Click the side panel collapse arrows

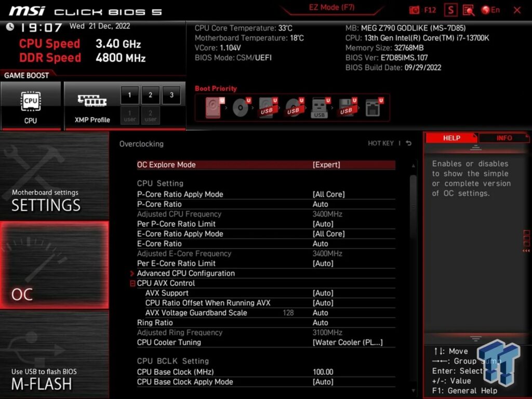click(526, 251)
